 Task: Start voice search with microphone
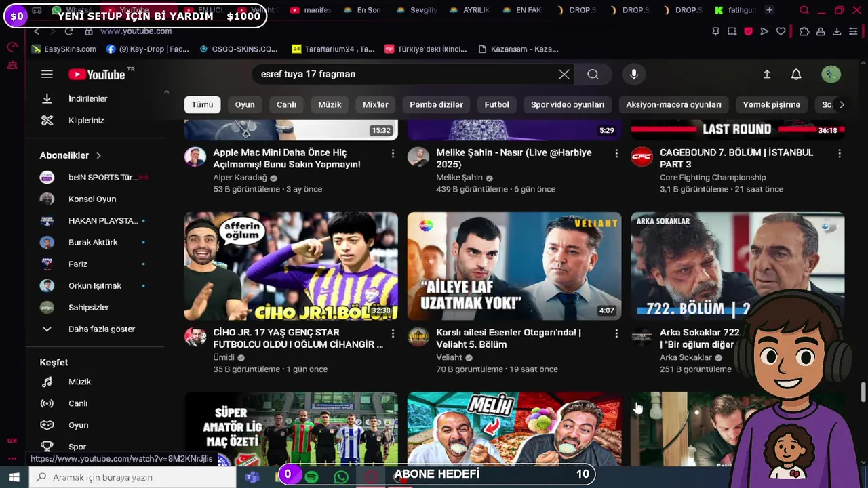(634, 74)
